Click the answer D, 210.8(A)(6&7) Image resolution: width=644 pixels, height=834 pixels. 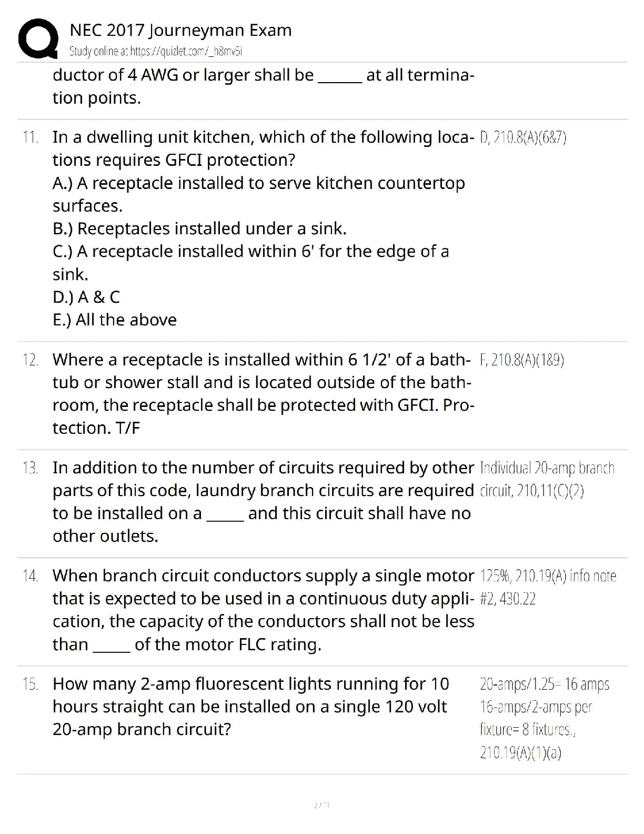[x=523, y=138]
